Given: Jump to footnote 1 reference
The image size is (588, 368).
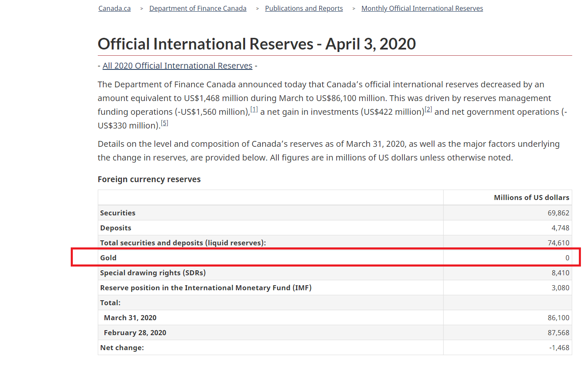Looking at the screenshot, I should [x=254, y=109].
